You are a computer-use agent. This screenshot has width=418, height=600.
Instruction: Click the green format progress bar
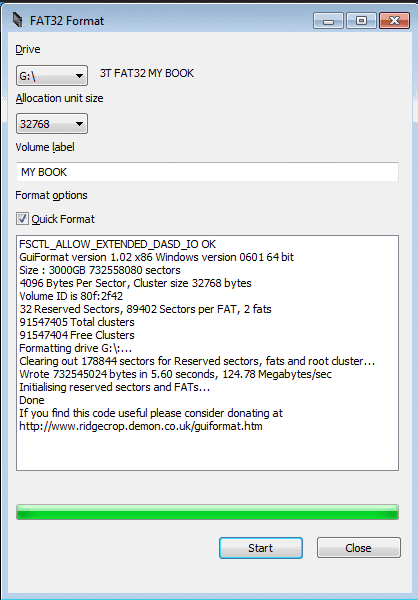pos(207,512)
